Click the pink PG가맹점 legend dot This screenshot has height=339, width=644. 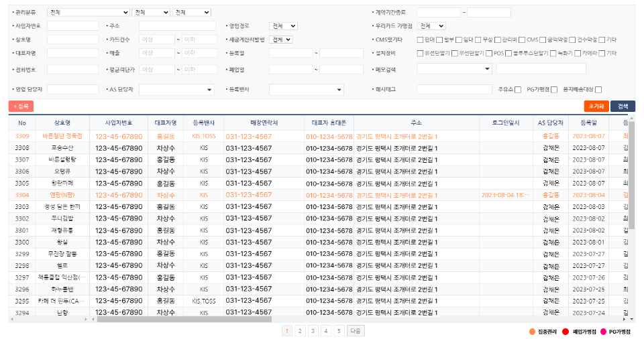(x=603, y=332)
